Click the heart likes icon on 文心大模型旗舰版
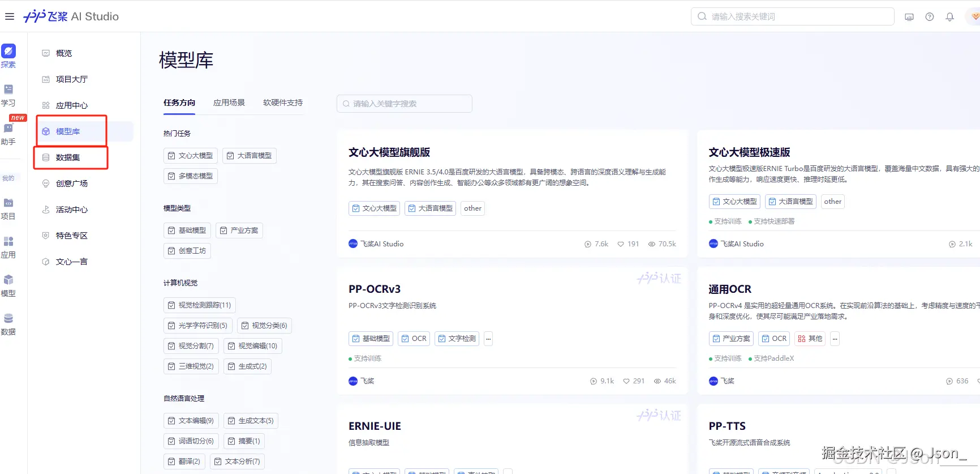Viewport: 980px width, 474px height. (621, 244)
